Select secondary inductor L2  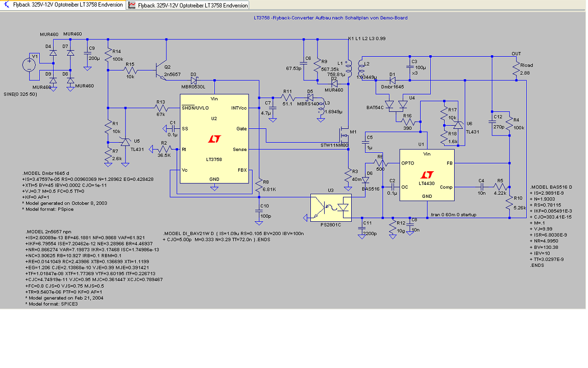pyautogui.click(x=361, y=69)
